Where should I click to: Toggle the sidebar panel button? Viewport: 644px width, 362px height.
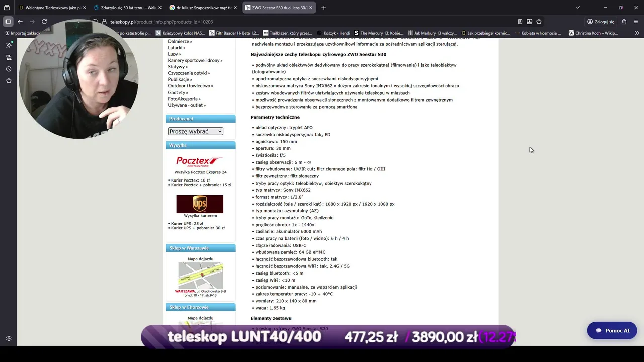click(x=8, y=22)
